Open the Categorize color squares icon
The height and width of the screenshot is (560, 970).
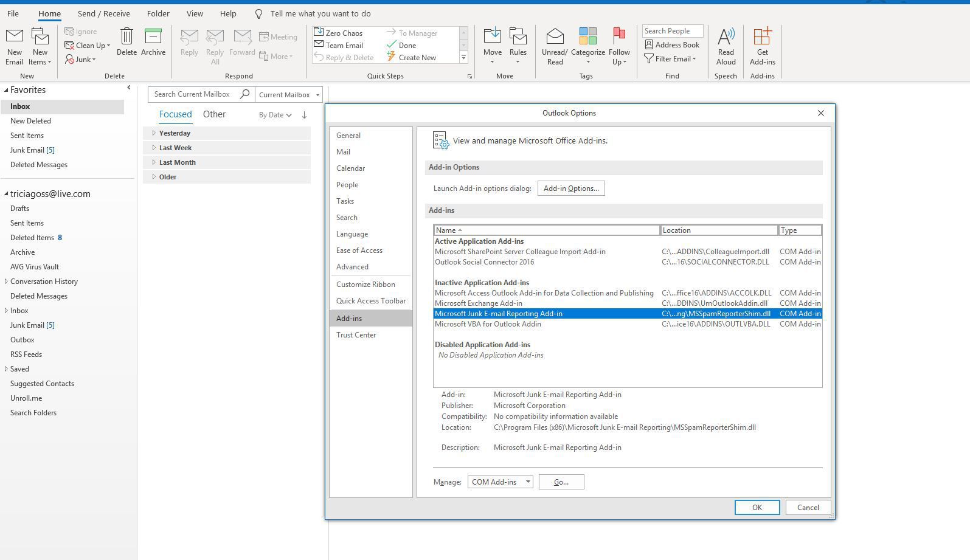[x=587, y=36]
